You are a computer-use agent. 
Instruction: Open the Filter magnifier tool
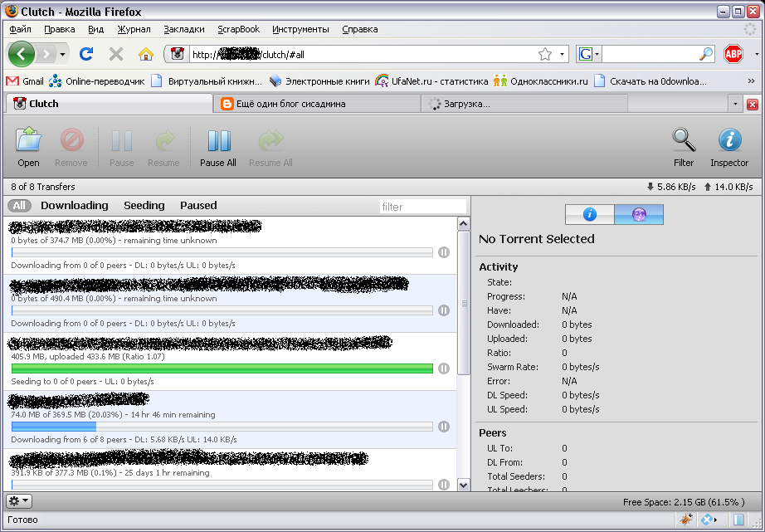coord(684,140)
